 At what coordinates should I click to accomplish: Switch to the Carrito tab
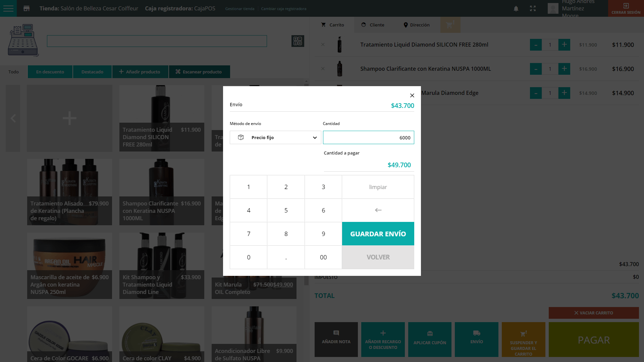tap(332, 25)
